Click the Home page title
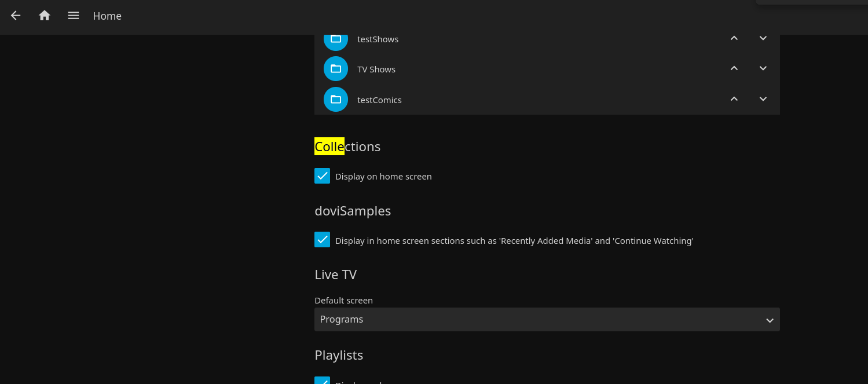The height and width of the screenshot is (384, 868). click(107, 16)
